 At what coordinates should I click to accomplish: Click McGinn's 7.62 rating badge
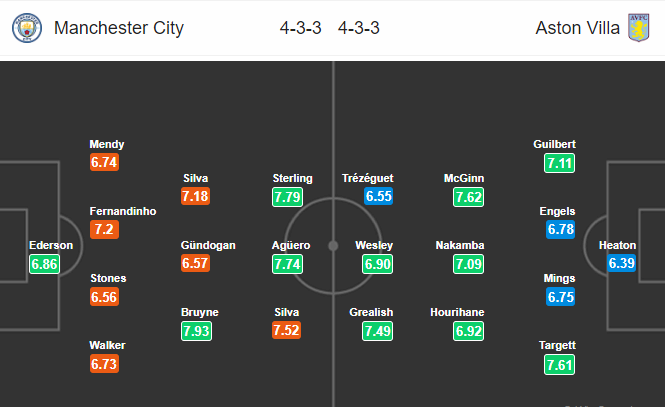(x=468, y=197)
